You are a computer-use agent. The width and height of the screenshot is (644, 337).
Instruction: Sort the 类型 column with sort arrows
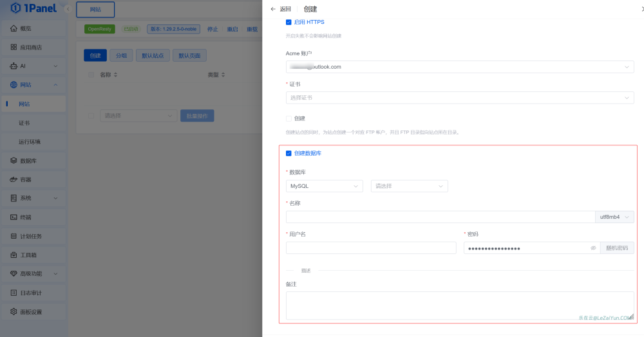coord(223,75)
